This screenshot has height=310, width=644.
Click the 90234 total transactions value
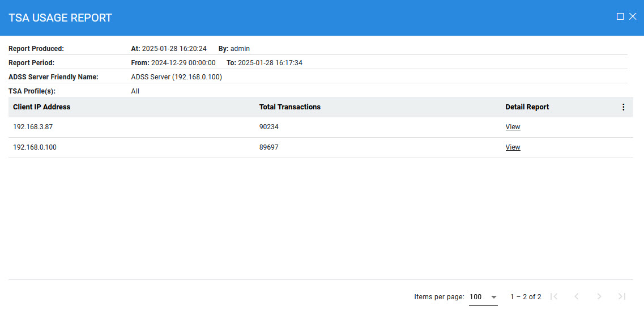[x=268, y=127]
